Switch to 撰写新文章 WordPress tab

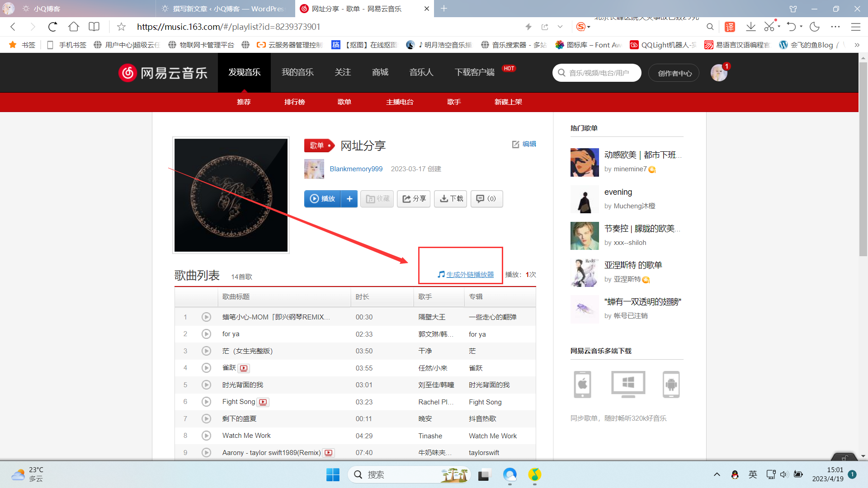225,9
